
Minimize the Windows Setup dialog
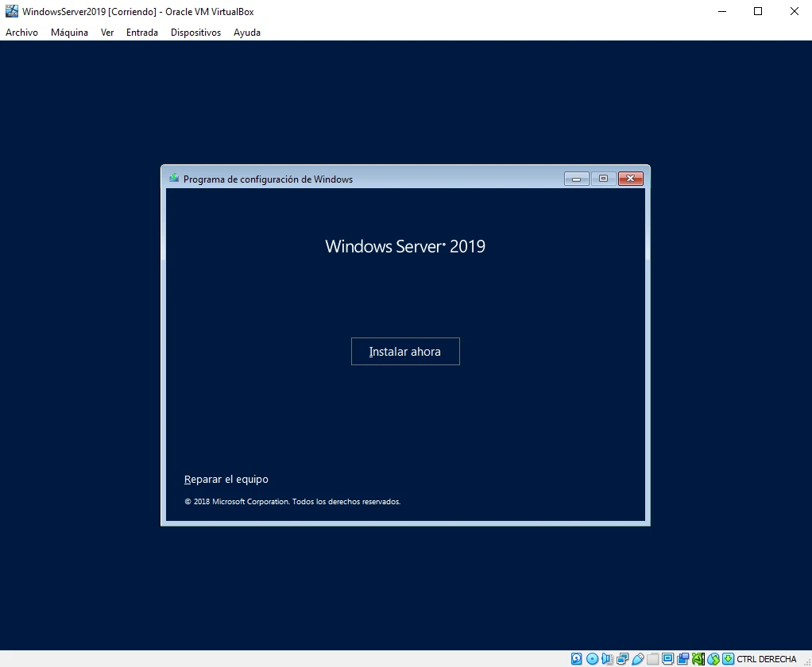576,179
